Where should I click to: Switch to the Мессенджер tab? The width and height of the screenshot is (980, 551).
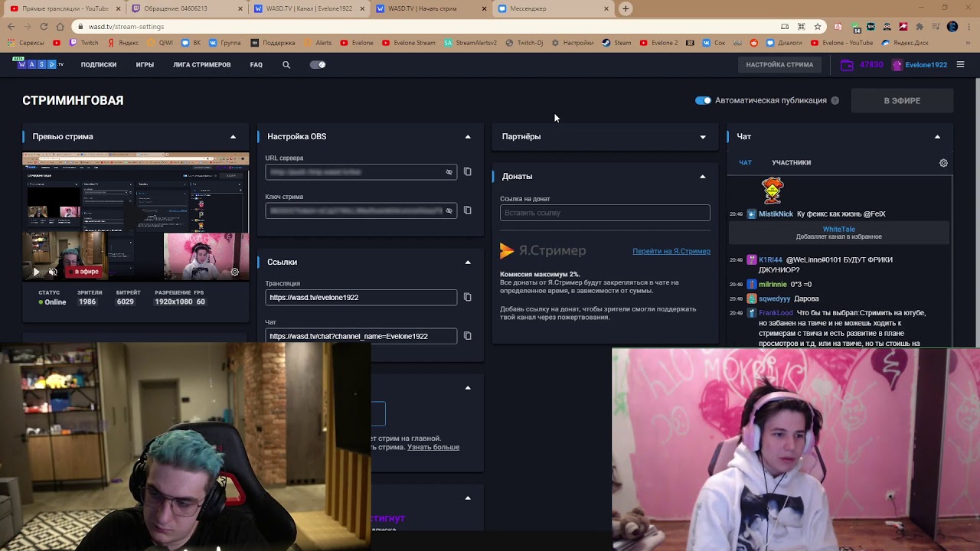pyautogui.click(x=554, y=8)
